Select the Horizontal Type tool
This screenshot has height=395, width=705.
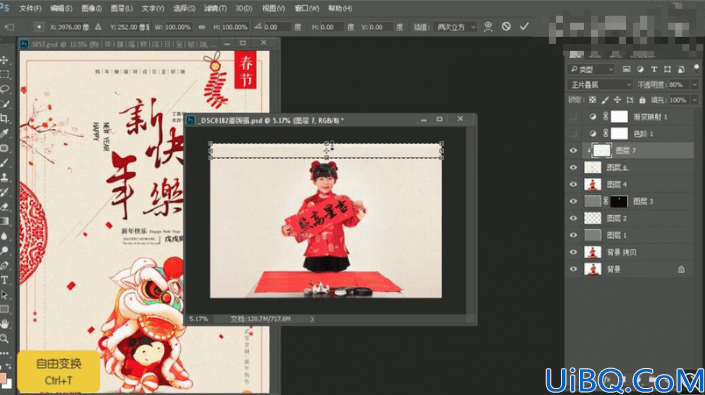tap(4, 280)
